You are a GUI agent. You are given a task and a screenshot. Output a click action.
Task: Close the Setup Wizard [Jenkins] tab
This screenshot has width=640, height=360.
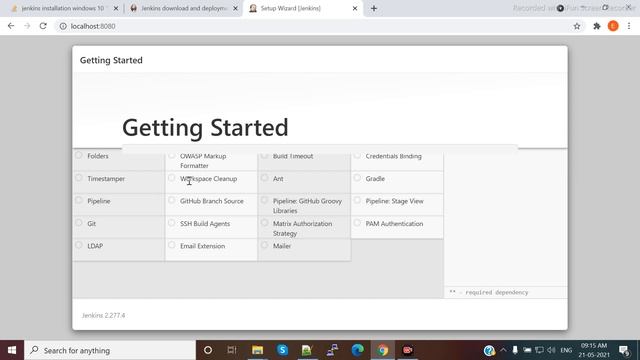tap(355, 8)
